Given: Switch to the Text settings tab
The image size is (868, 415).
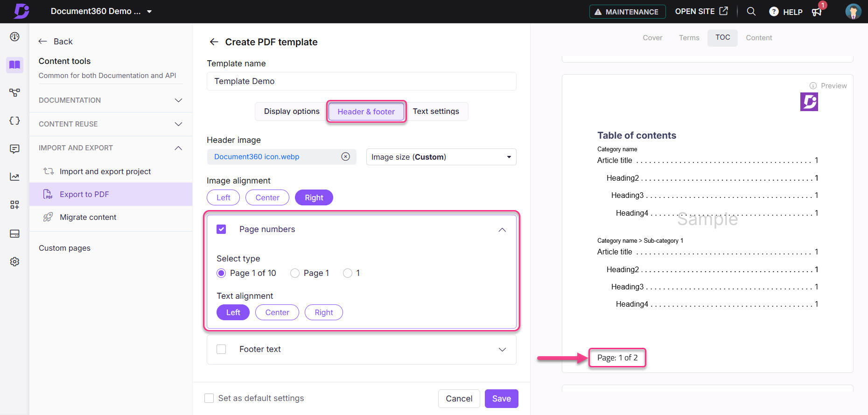Looking at the screenshot, I should (436, 112).
